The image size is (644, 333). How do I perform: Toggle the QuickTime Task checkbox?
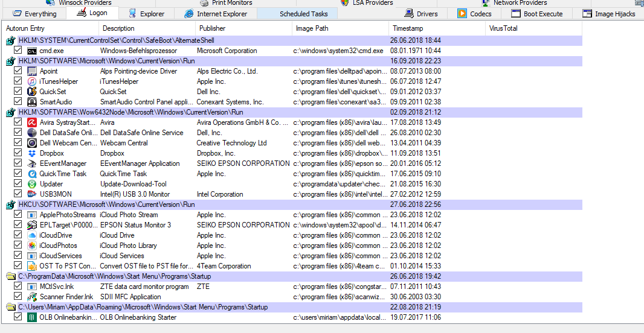(18, 174)
